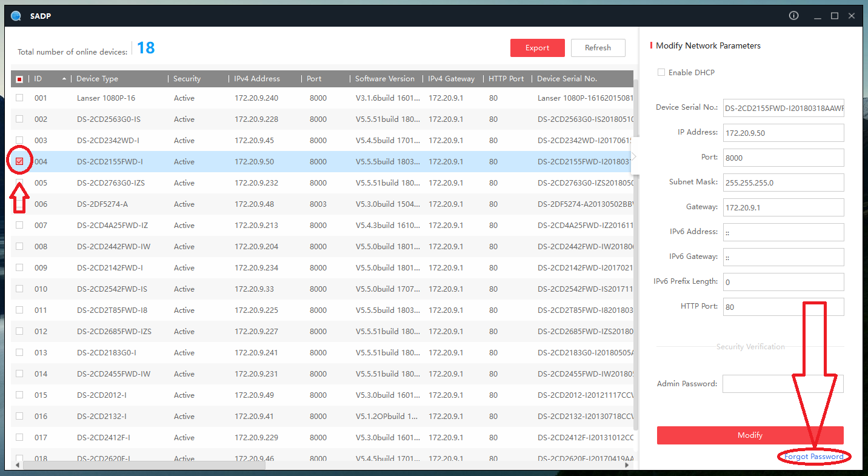
Task: Click the horizontal scrollbar of device list
Action: tap(144, 465)
